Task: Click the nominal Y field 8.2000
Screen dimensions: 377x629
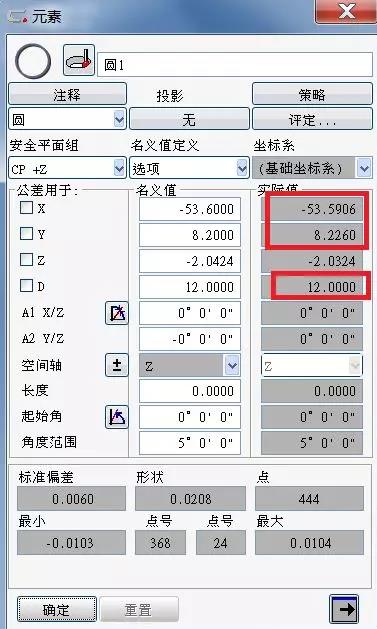Action: [190, 235]
